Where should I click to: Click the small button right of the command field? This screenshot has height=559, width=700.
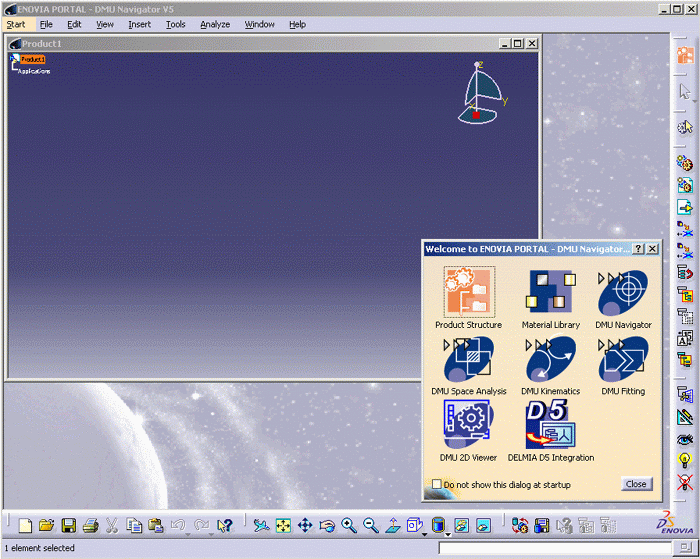pyautogui.click(x=684, y=547)
